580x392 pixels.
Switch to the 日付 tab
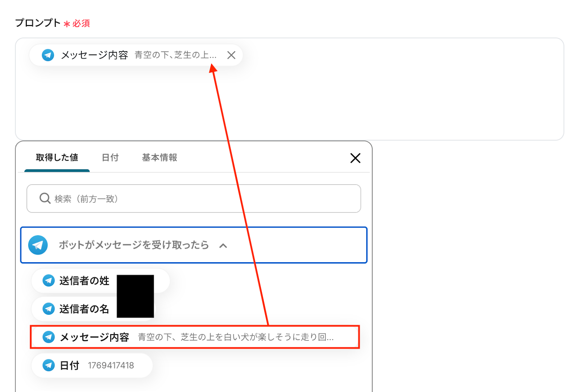[110, 157]
